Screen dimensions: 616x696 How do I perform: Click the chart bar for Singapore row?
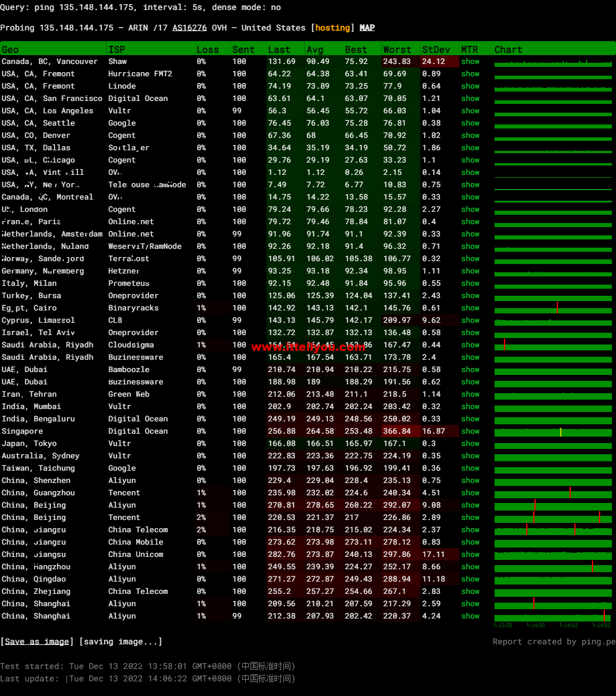[x=553, y=432]
